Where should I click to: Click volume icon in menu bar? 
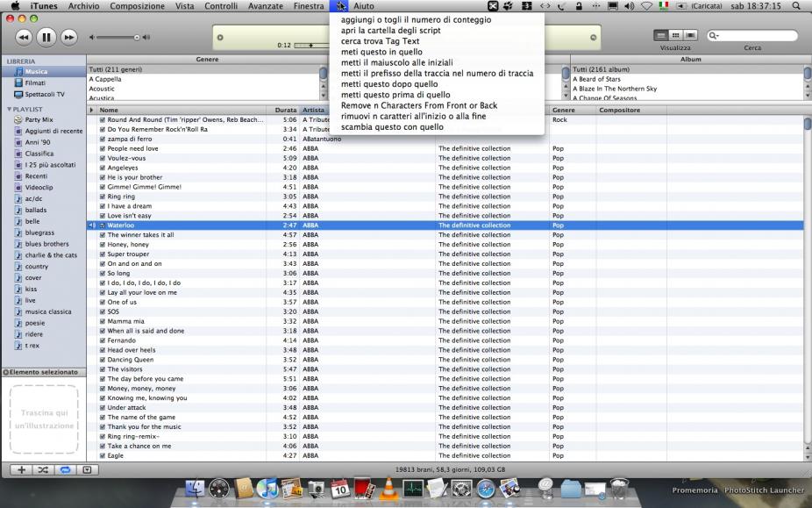point(630,6)
